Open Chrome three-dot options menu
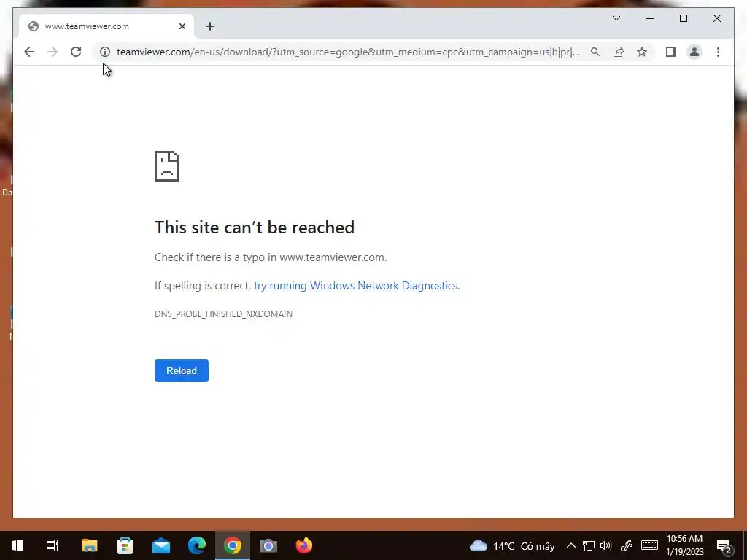 [718, 52]
